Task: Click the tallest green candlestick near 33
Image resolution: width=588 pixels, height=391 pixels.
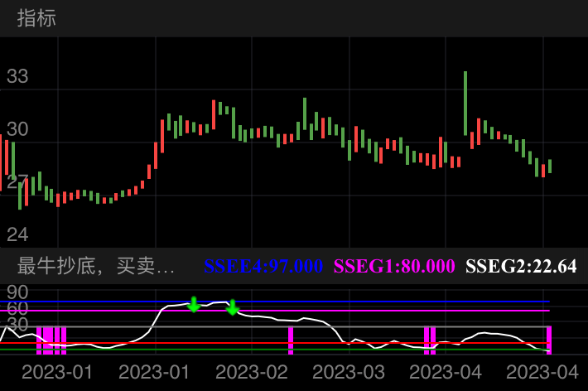Action: [465, 104]
